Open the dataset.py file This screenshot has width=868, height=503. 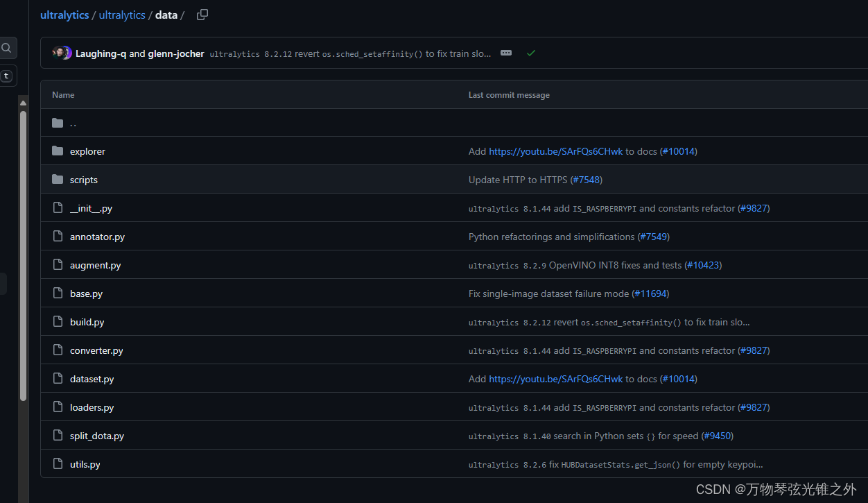(x=92, y=379)
